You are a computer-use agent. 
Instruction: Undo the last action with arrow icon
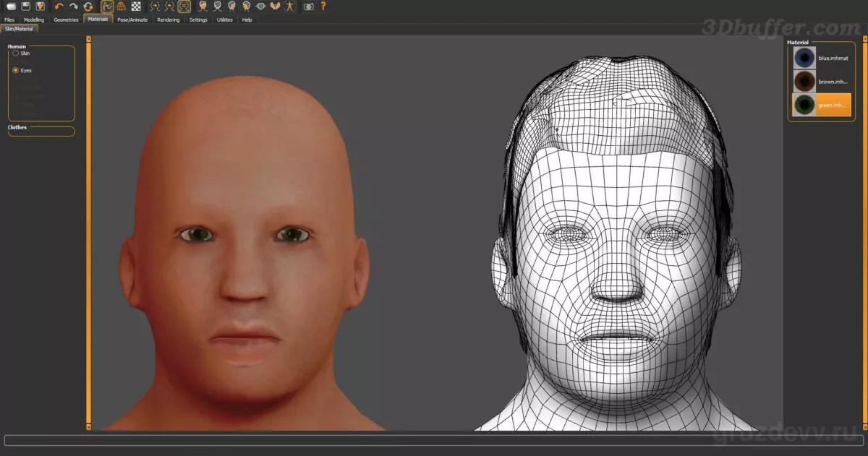59,6
